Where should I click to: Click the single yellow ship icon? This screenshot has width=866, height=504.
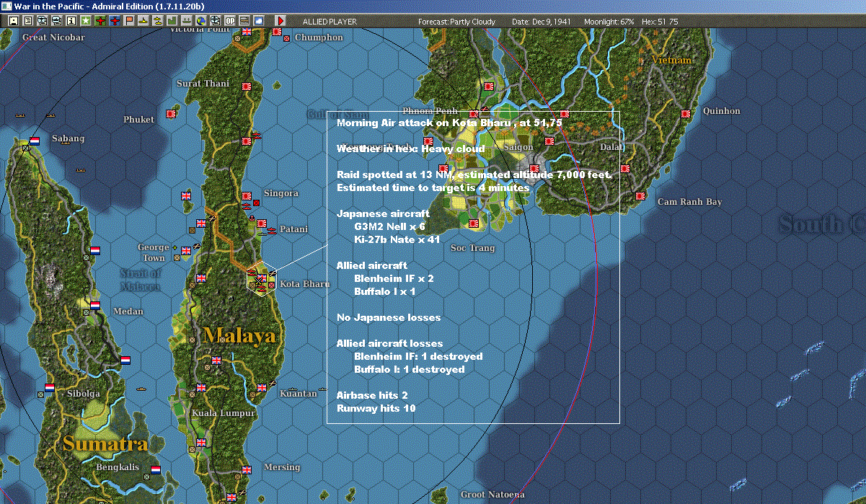tap(143, 21)
